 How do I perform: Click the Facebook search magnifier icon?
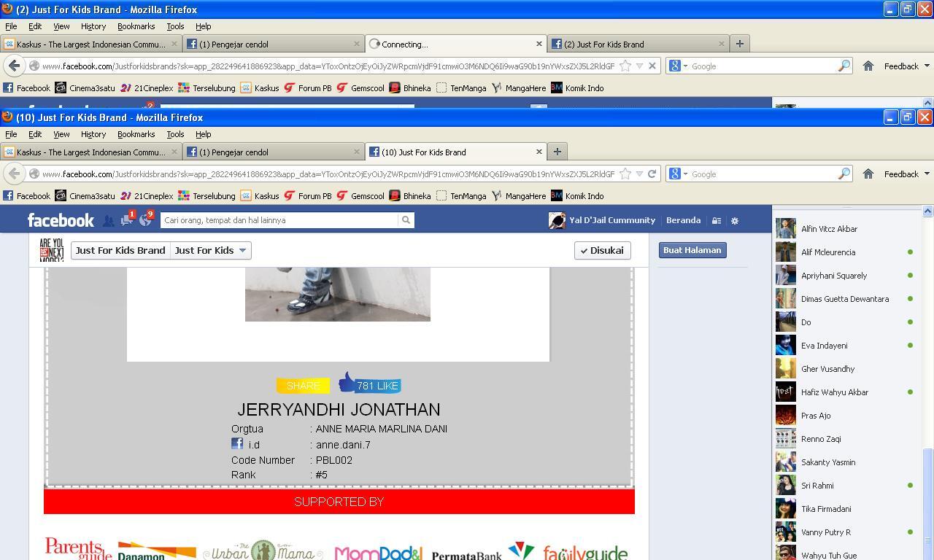coord(406,220)
